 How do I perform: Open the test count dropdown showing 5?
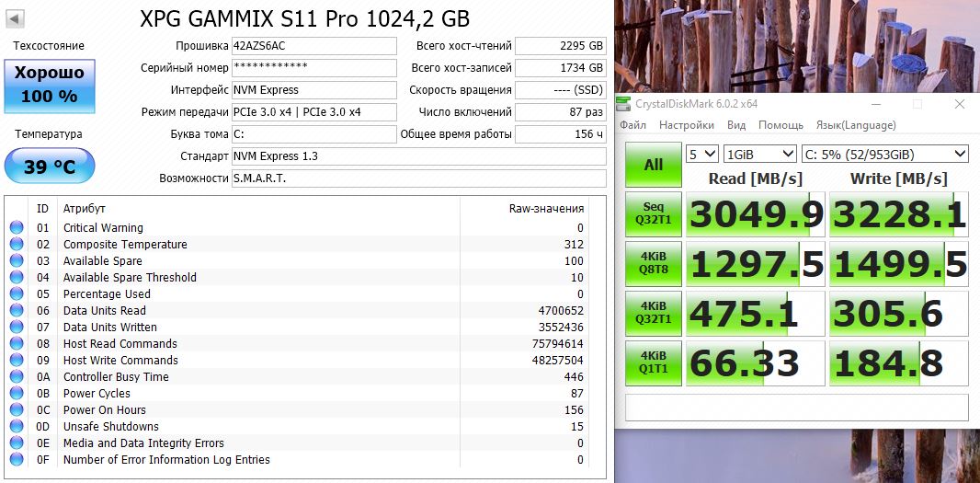[x=701, y=154]
